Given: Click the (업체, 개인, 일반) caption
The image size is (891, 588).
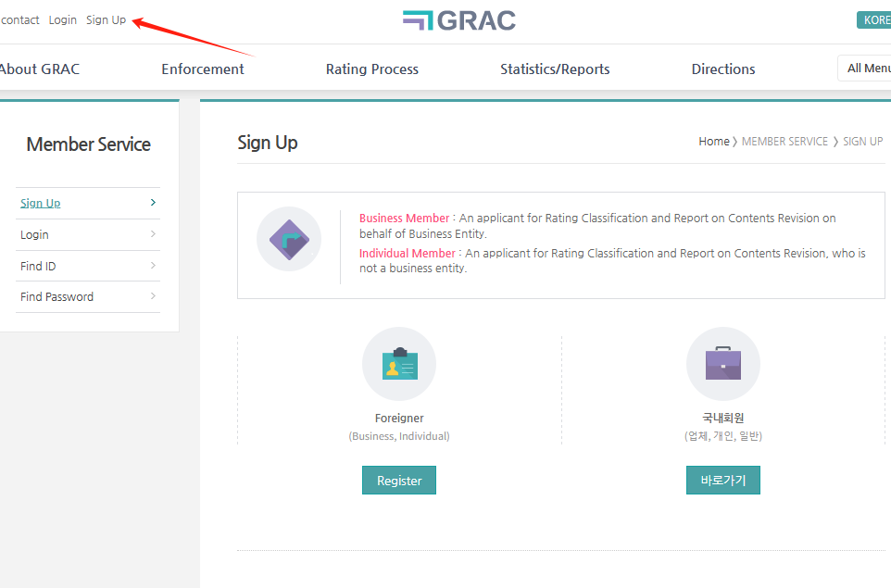Looking at the screenshot, I should point(722,436).
